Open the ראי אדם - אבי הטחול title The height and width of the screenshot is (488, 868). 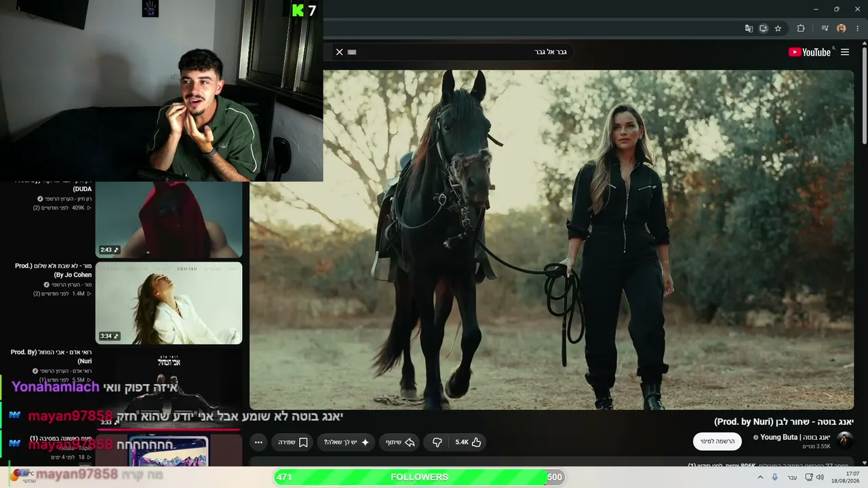[x=51, y=357]
